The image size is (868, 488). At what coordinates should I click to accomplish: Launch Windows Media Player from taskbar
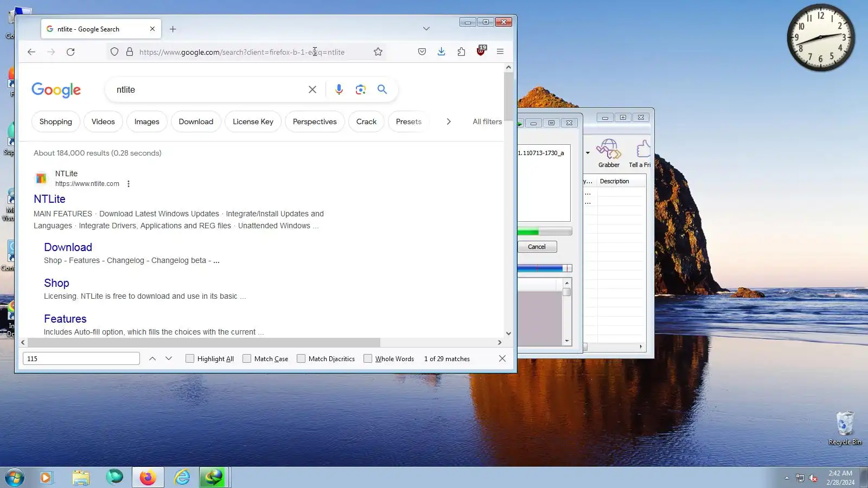(x=46, y=478)
